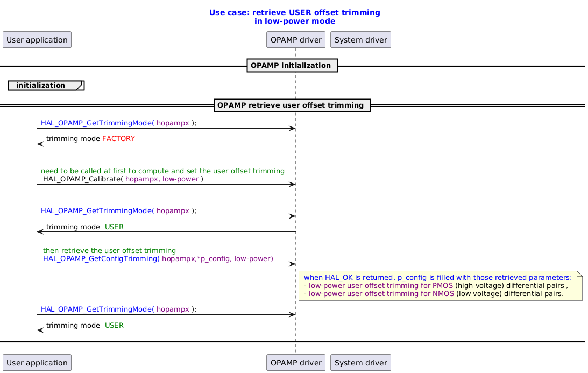Select the System driver participant box
The width and height of the screenshot is (588, 373).
[360, 39]
